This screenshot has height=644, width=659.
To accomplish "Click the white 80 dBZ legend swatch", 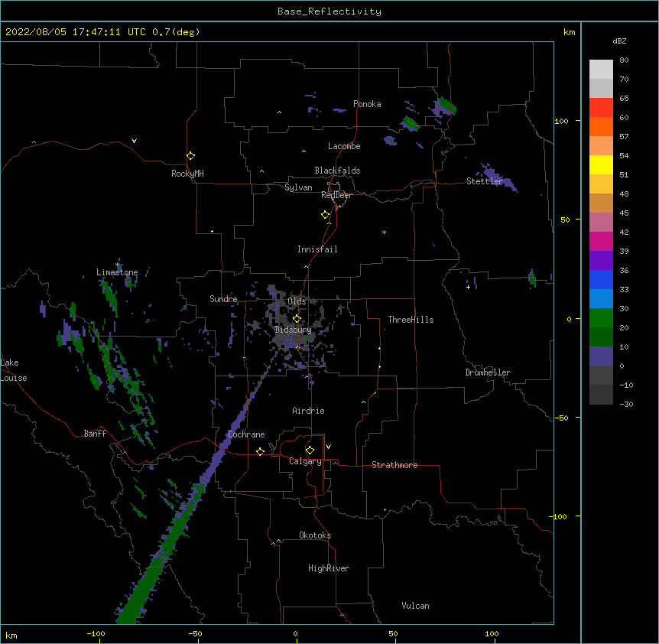I will pyautogui.click(x=601, y=69).
